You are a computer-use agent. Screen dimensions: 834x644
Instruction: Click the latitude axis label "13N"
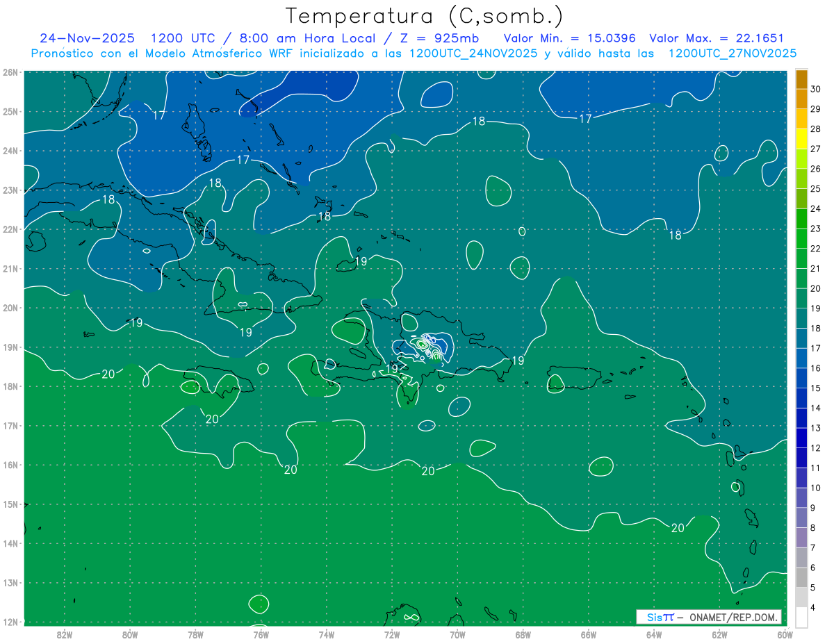pyautogui.click(x=10, y=582)
